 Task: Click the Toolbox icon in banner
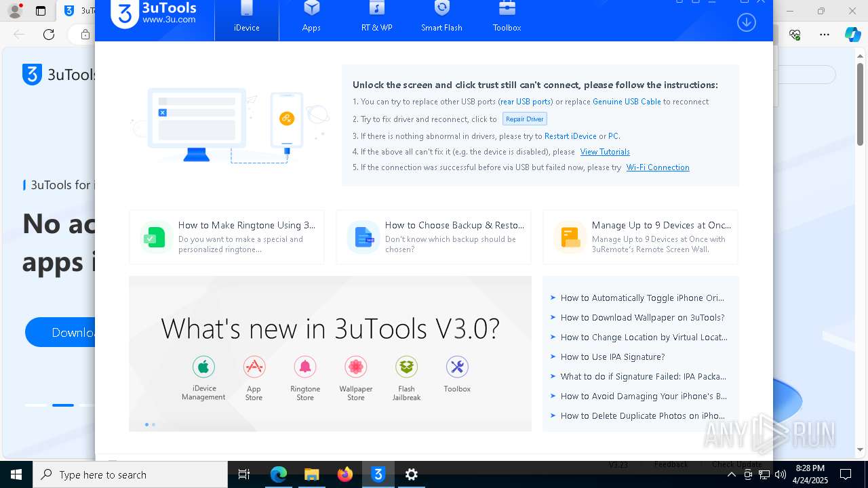pos(457,367)
